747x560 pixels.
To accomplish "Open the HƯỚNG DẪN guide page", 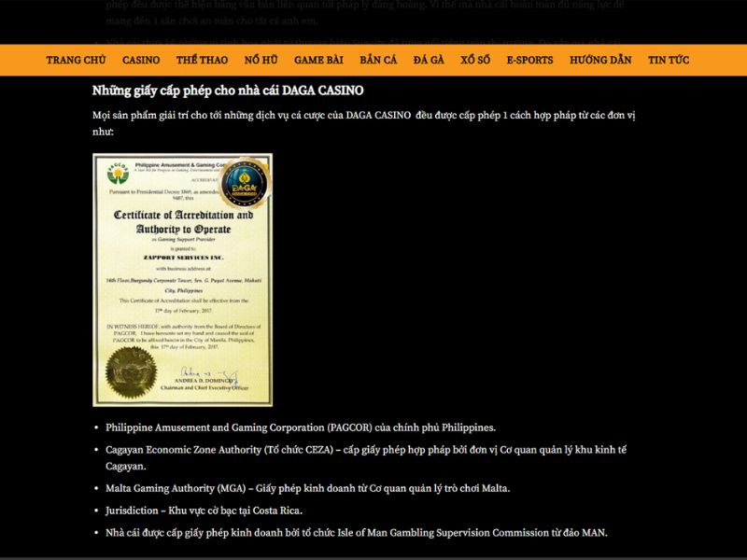I will [600, 60].
